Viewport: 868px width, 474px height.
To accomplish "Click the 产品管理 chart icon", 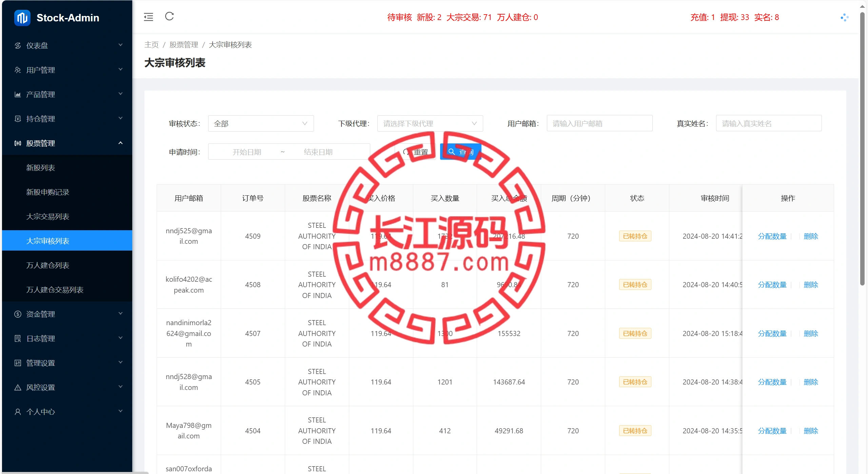I will click(18, 94).
